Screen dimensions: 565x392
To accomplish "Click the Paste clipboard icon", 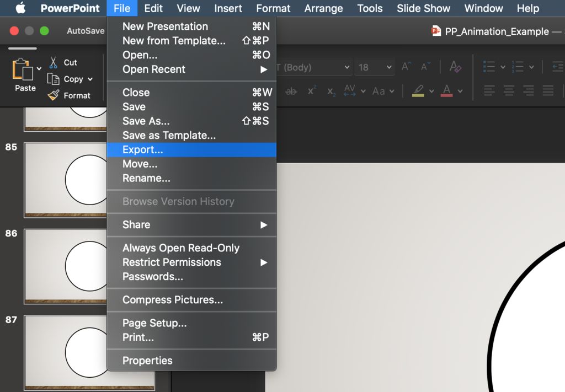I will coord(22,69).
